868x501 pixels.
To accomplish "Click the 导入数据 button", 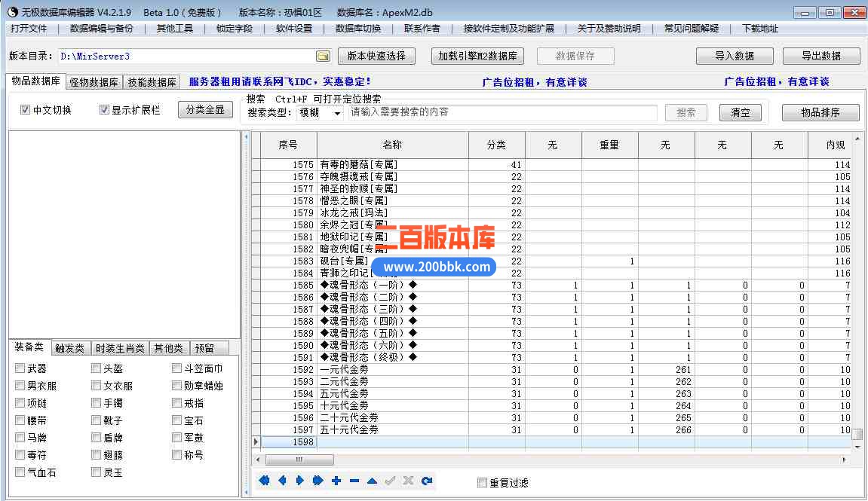I will coord(735,56).
